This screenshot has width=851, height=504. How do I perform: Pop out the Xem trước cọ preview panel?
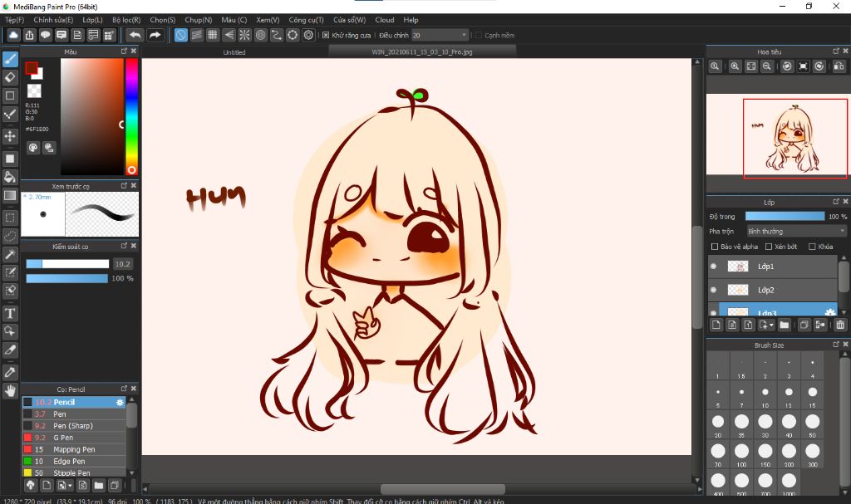124,185
